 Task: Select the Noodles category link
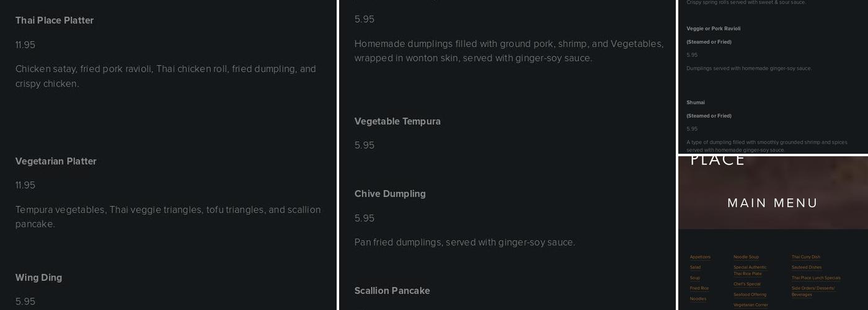coord(697,299)
